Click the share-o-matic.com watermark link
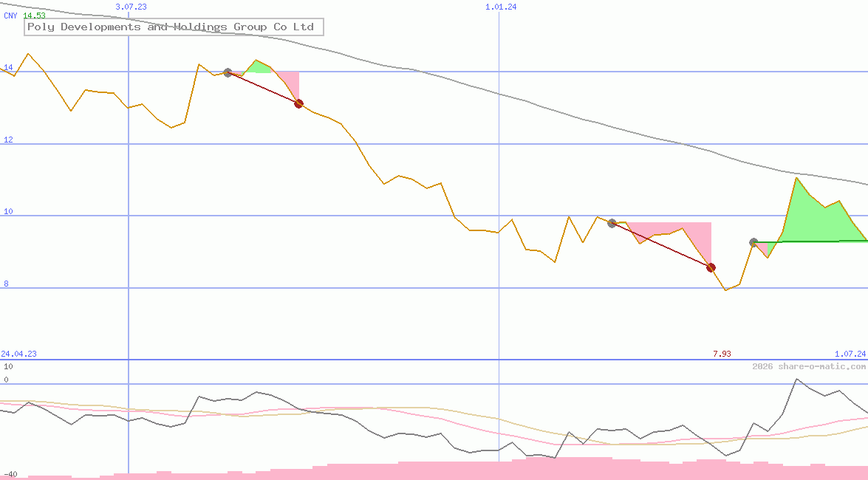This screenshot has height=480, width=868. pyautogui.click(x=809, y=366)
